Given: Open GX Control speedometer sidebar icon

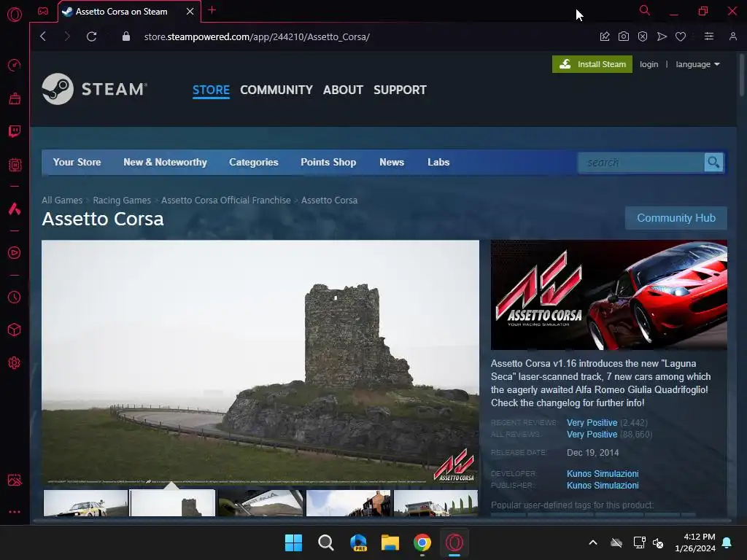Looking at the screenshot, I should (15, 65).
